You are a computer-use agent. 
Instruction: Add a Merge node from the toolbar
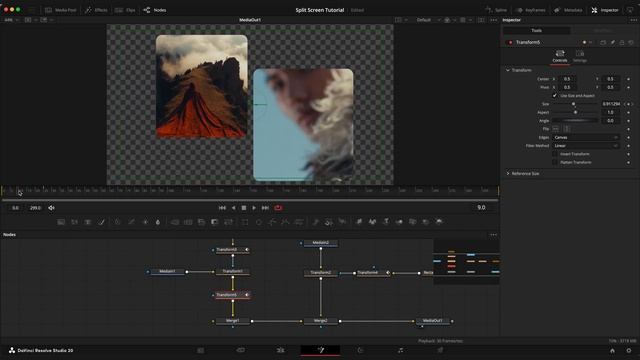click(175, 222)
